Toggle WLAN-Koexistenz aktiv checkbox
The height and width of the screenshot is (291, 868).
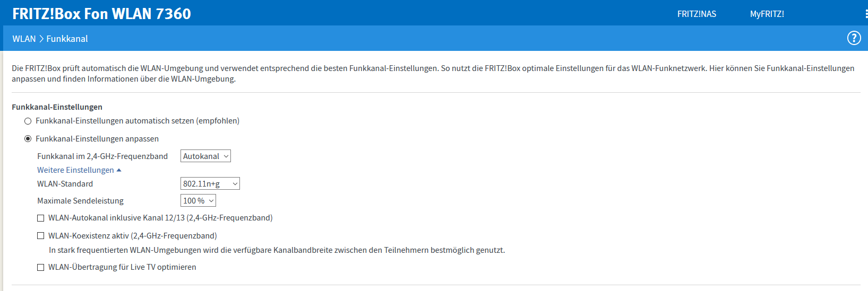pos(40,236)
